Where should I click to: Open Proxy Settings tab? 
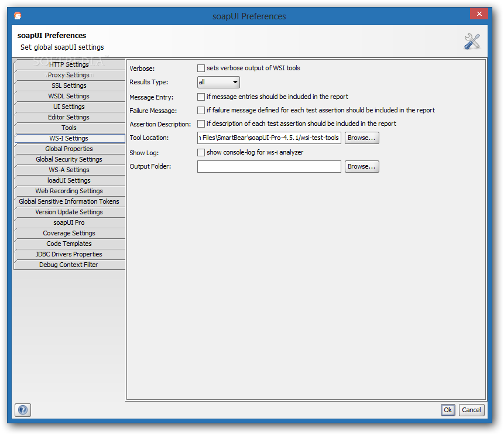pos(69,76)
